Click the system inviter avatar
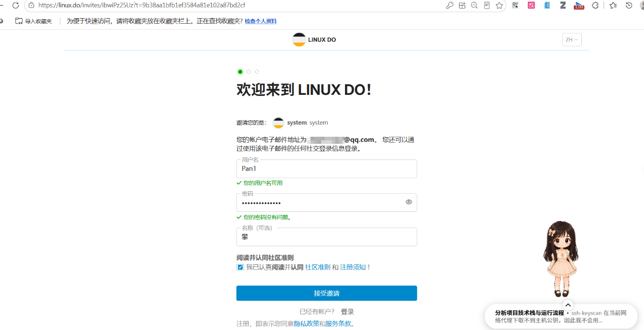644x330 pixels. click(278, 123)
